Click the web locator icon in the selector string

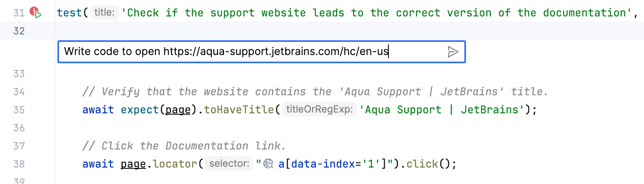coord(269,164)
